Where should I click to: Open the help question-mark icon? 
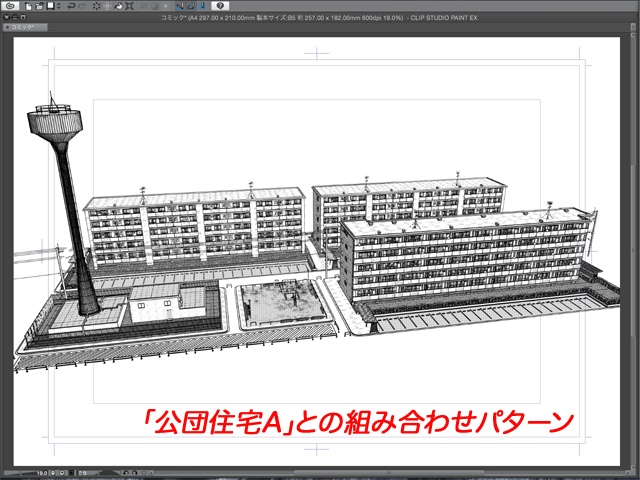220,6
